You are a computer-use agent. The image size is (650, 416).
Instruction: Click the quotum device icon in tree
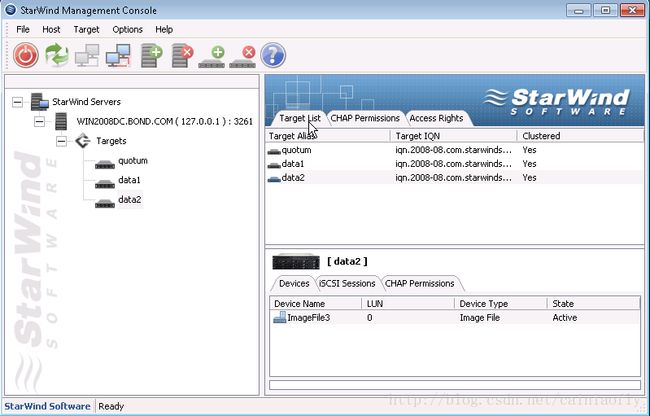coord(104,164)
